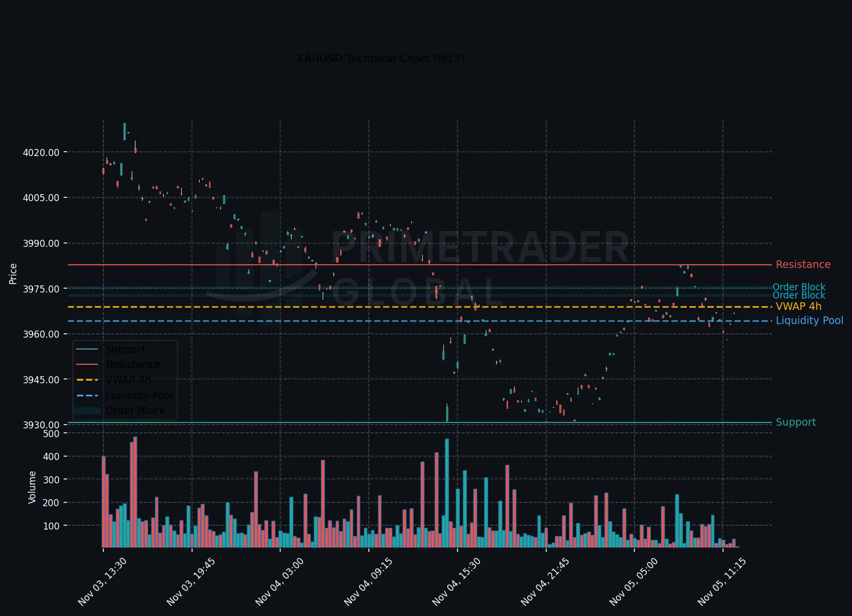Select the VWAP 4h entry in the legend

click(128, 379)
